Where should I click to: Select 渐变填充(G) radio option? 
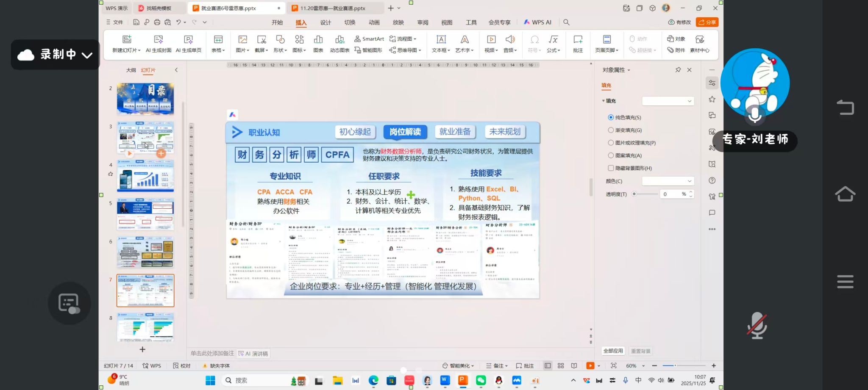[x=611, y=130]
